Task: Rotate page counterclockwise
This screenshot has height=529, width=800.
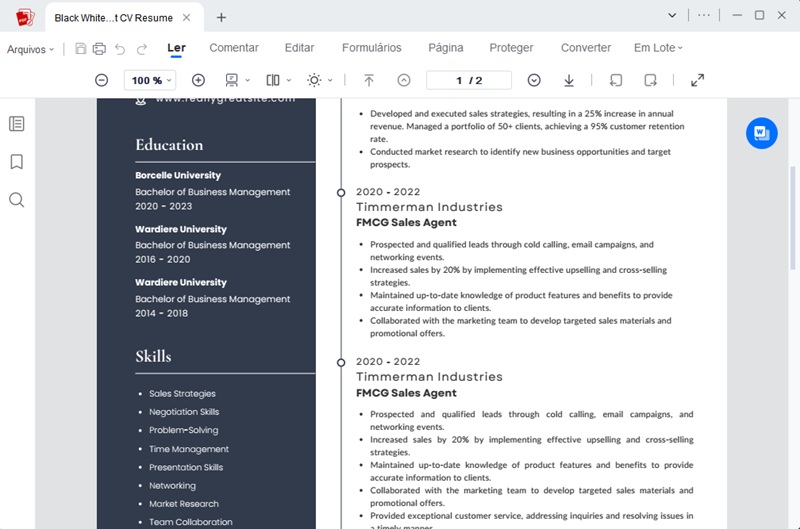Action: 616,80
